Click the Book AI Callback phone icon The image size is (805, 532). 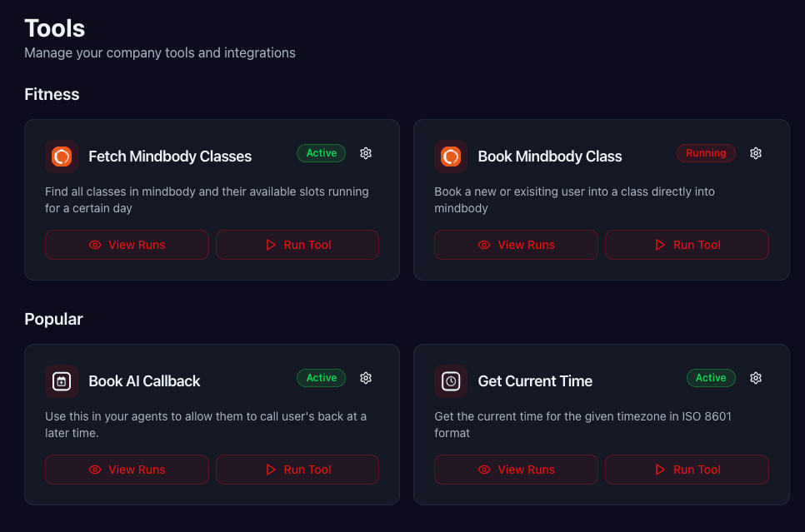(61, 380)
